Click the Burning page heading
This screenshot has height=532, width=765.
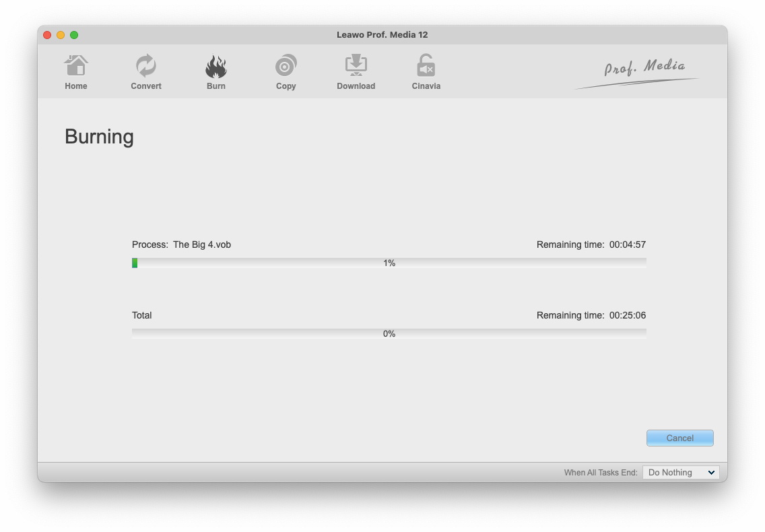pyautogui.click(x=99, y=137)
